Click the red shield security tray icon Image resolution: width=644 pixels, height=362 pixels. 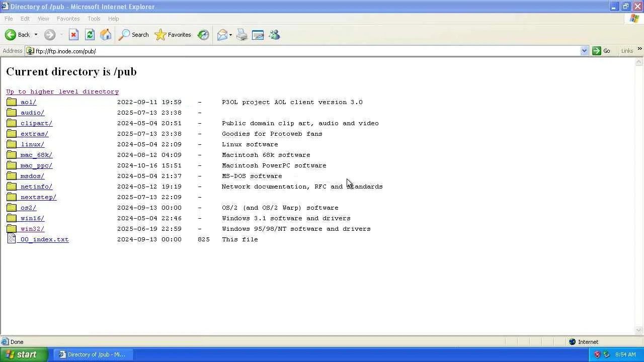point(598,354)
